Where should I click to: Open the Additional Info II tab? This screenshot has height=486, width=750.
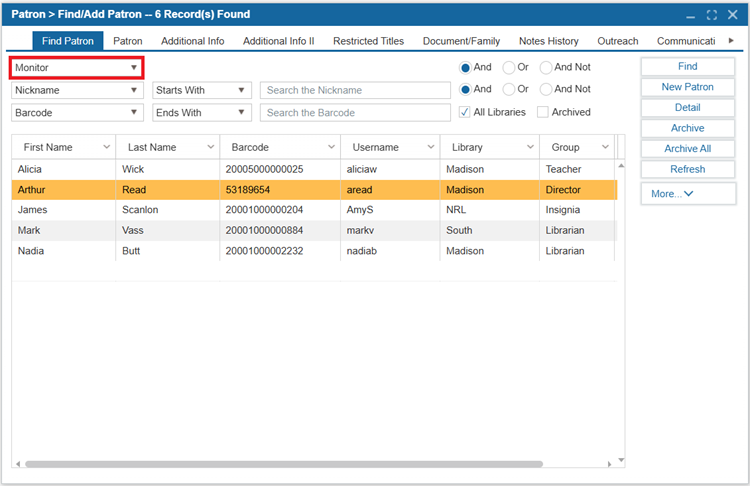tap(278, 41)
